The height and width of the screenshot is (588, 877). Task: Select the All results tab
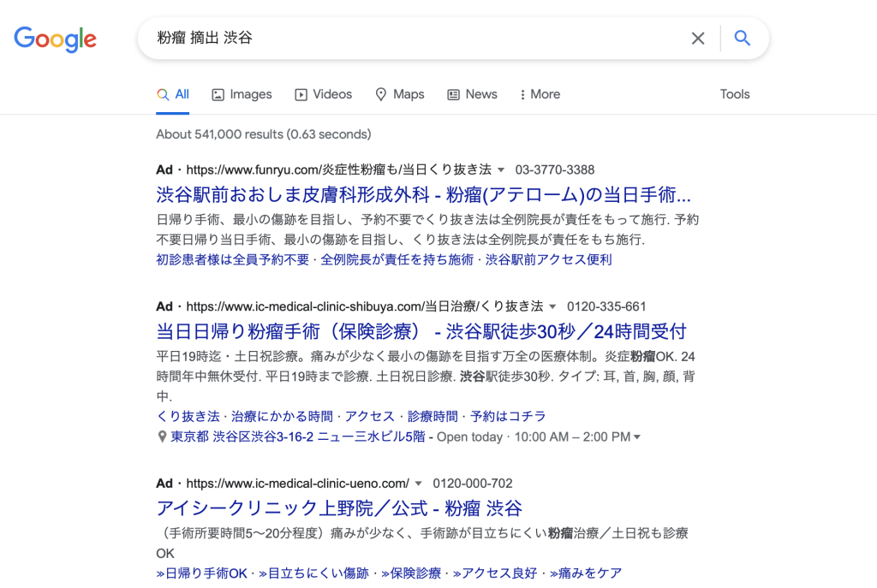[x=173, y=94]
